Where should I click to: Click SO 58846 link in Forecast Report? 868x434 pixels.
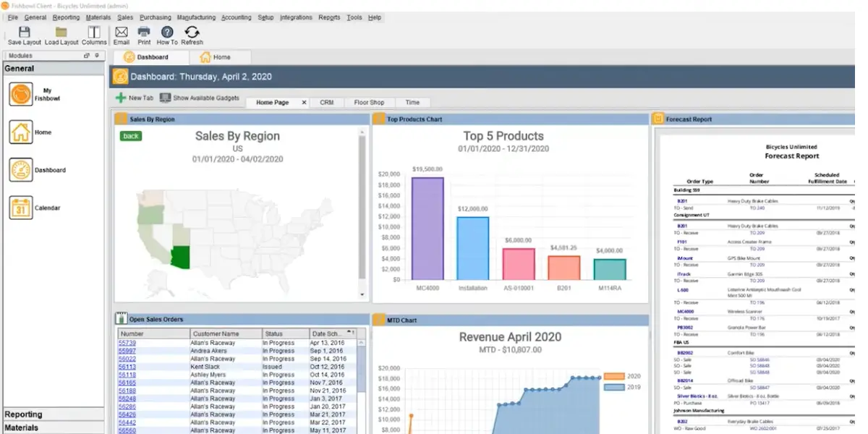tap(759, 359)
